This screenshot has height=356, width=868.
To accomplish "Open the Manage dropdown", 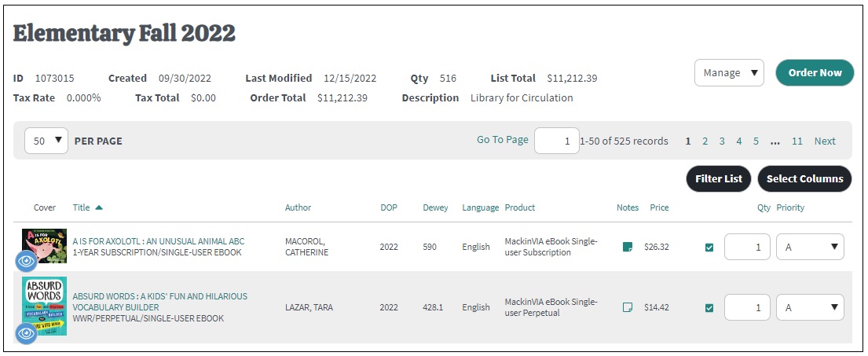I will (729, 72).
